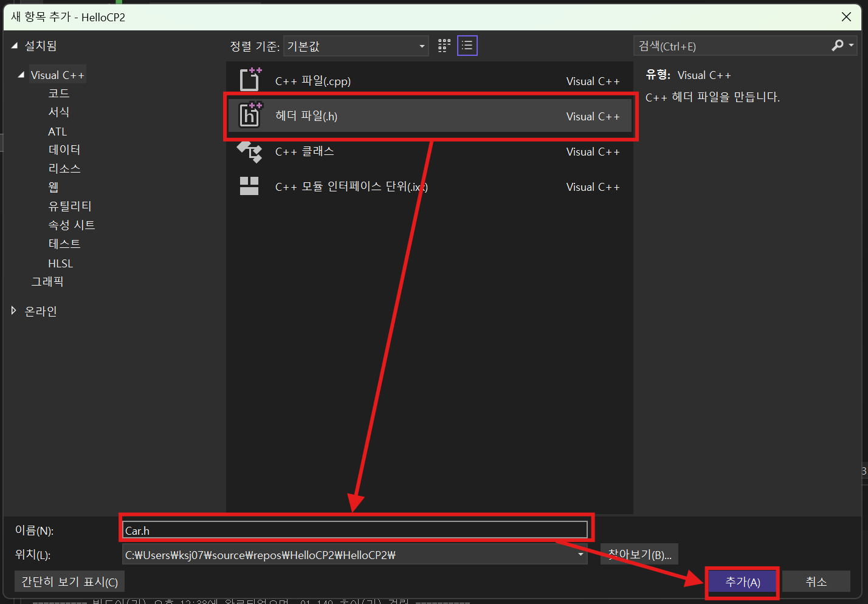Screen dimensions: 868x604
Task: Select the 헤더 파일(.h) template icon
Action: point(250,115)
